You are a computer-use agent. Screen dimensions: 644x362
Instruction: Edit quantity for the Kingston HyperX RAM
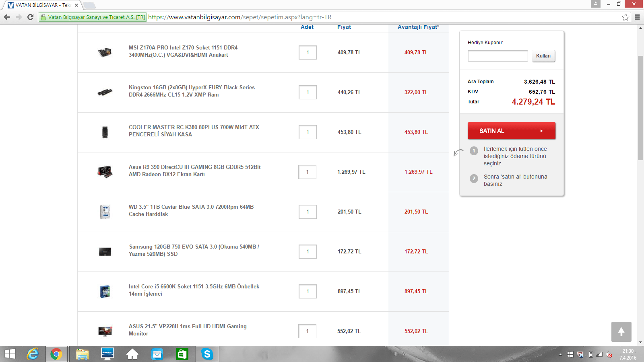click(308, 92)
